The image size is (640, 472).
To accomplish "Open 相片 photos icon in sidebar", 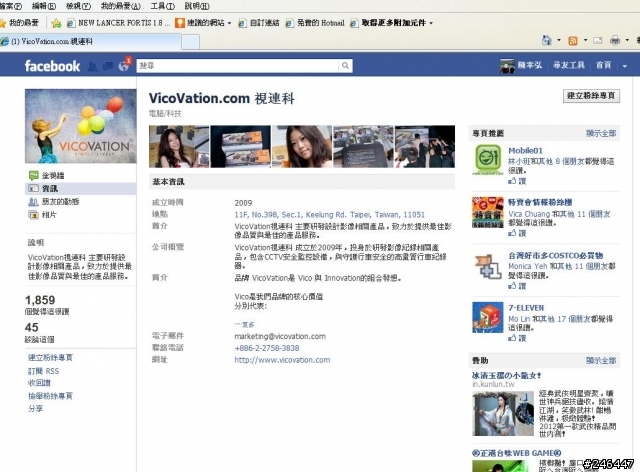I will point(33,215).
